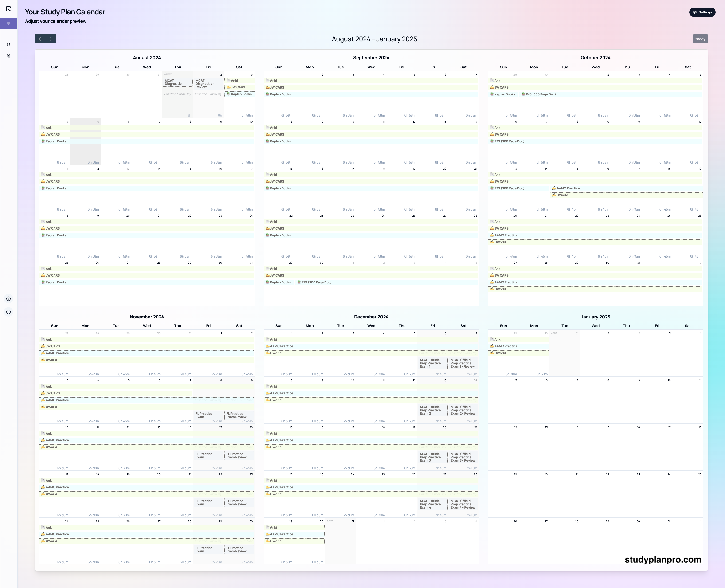Open FL Practice Exam on November 29
This screenshot has height=588, width=725.
click(x=209, y=550)
